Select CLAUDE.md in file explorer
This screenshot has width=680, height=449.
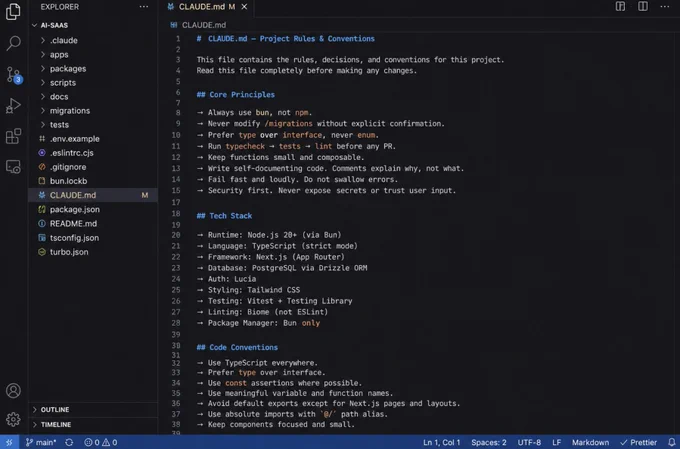point(93,195)
